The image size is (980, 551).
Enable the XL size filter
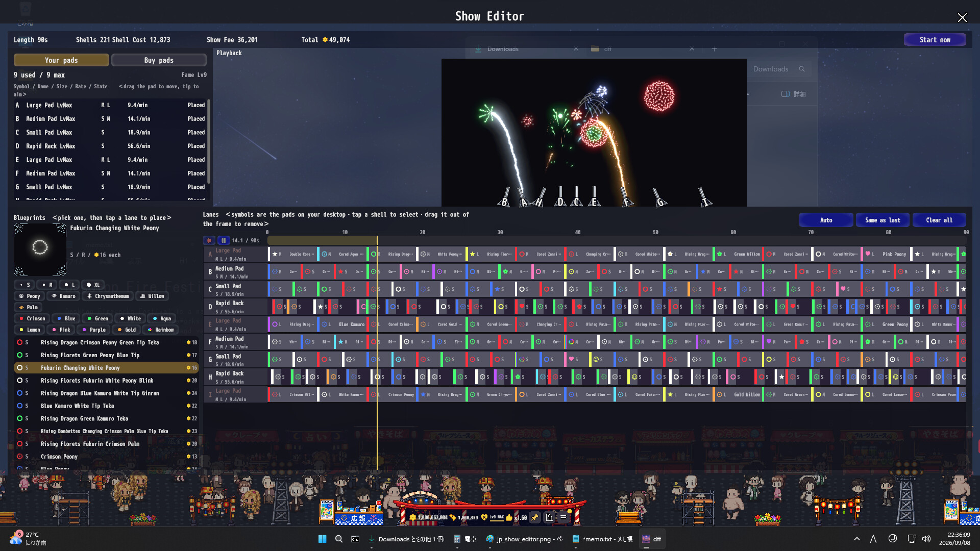(x=93, y=285)
